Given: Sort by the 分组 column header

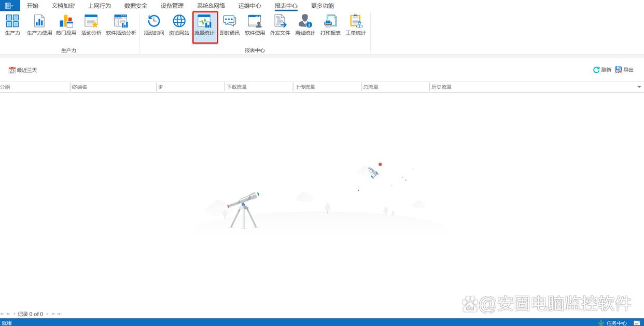Looking at the screenshot, I should [x=35, y=87].
